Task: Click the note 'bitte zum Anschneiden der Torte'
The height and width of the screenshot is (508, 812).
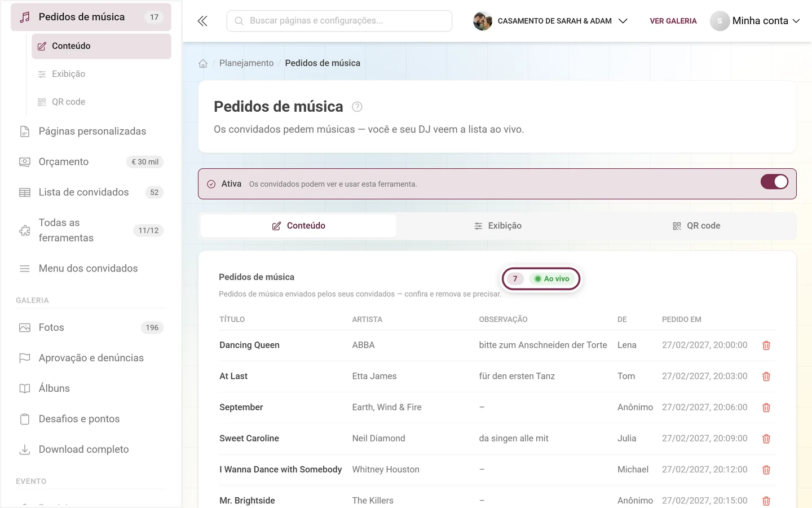Action: (x=543, y=345)
